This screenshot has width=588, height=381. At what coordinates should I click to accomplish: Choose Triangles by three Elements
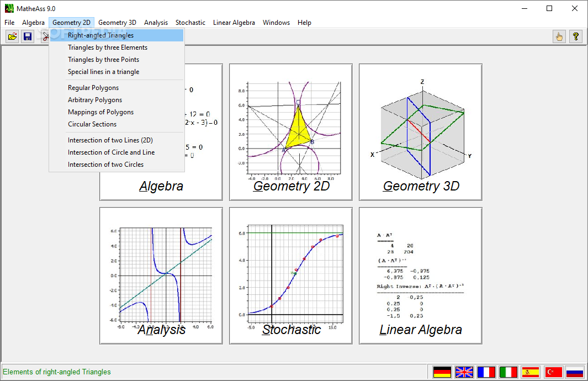(116, 47)
